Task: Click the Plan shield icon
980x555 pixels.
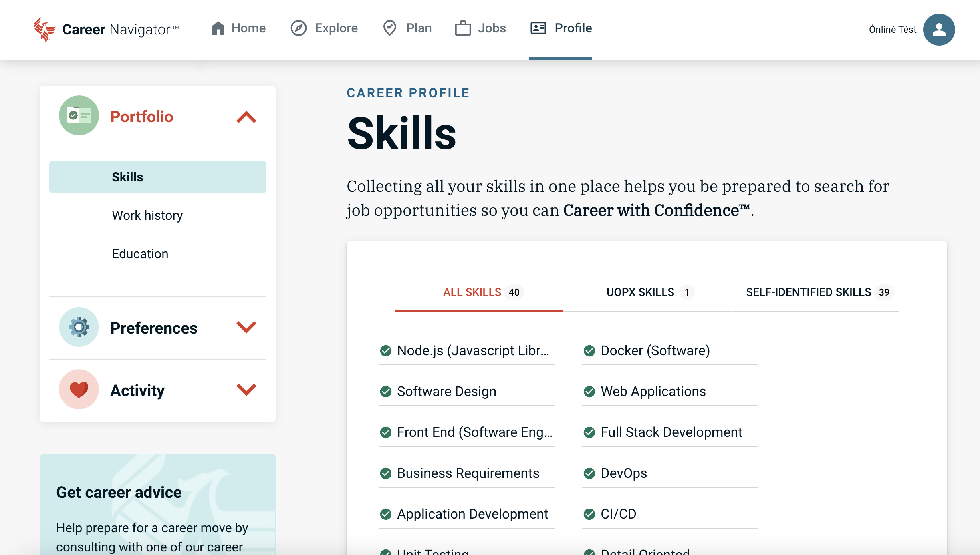Action: point(389,28)
